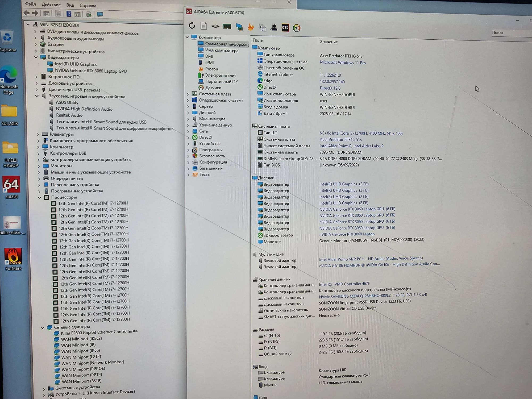This screenshot has height=399, width=532.
Task: Collapse Процессоры in Device Manager
Action: pyautogui.click(x=40, y=197)
